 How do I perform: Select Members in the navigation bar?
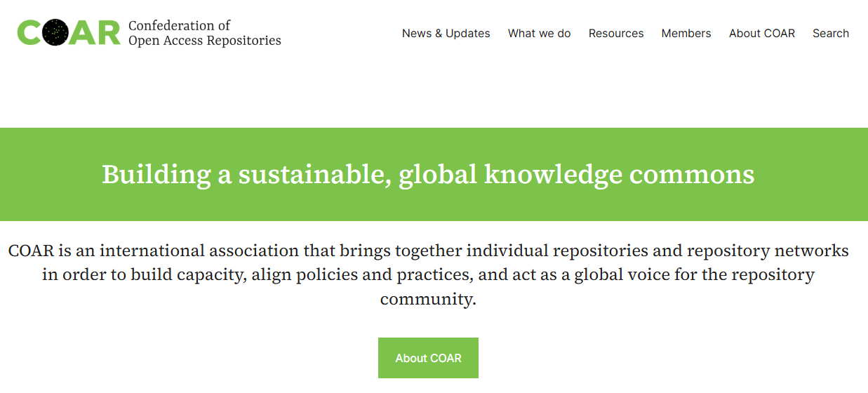(x=686, y=33)
